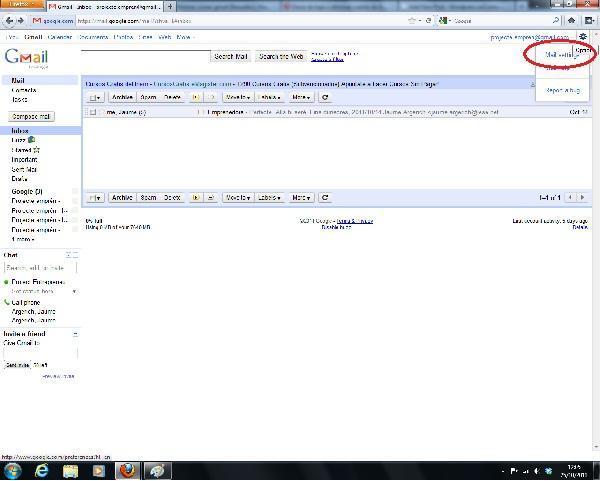600x481 pixels.
Task: Expand the top Labels dropdown
Action: coord(269,98)
